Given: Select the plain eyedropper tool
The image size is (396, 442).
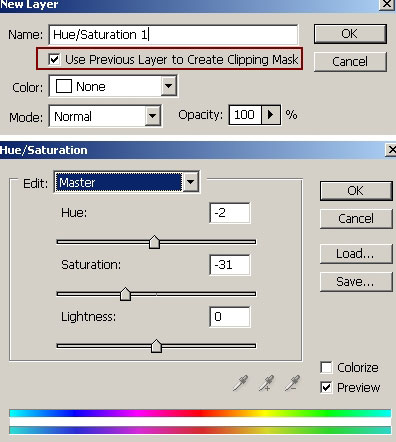Looking at the screenshot, I should tap(240, 383).
